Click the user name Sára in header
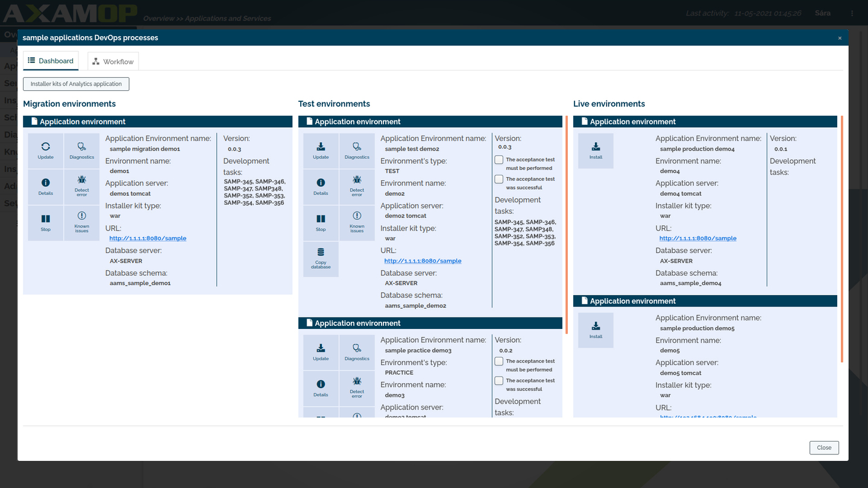This screenshot has width=868, height=488. 822,13
